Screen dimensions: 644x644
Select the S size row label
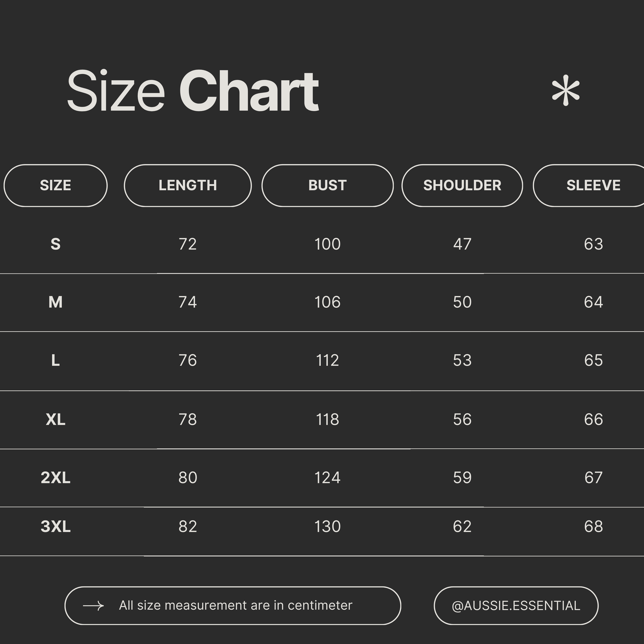coord(55,244)
